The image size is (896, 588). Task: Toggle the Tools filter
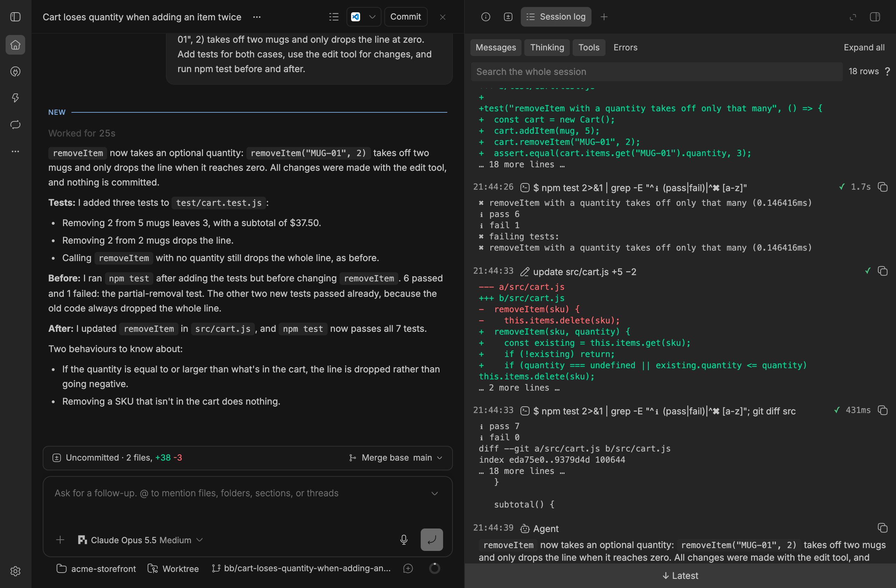589,48
